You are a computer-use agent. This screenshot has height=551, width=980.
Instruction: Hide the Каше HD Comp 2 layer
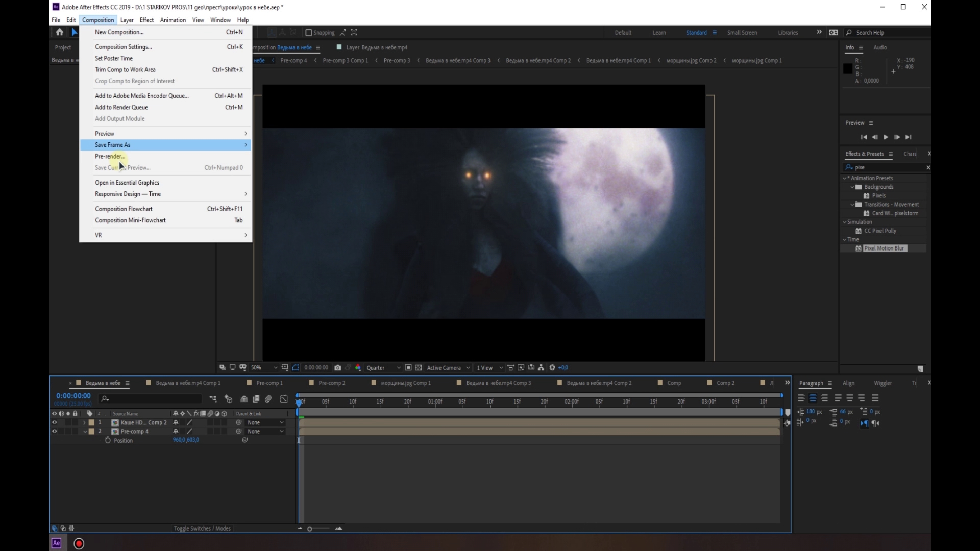pyautogui.click(x=54, y=422)
